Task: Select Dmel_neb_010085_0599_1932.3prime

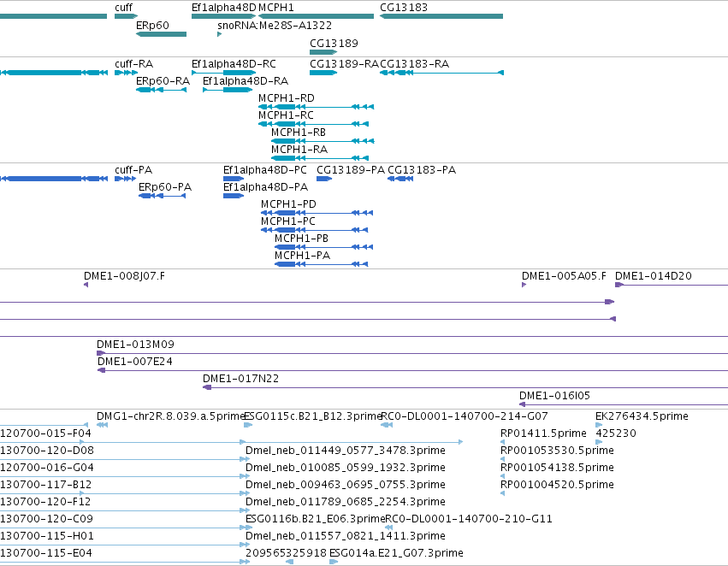Action: tap(346, 468)
